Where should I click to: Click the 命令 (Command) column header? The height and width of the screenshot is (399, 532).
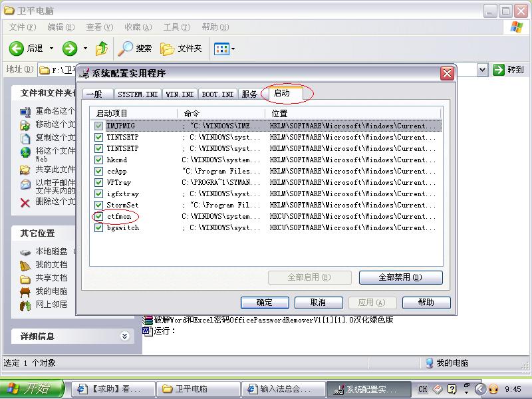[x=221, y=113]
